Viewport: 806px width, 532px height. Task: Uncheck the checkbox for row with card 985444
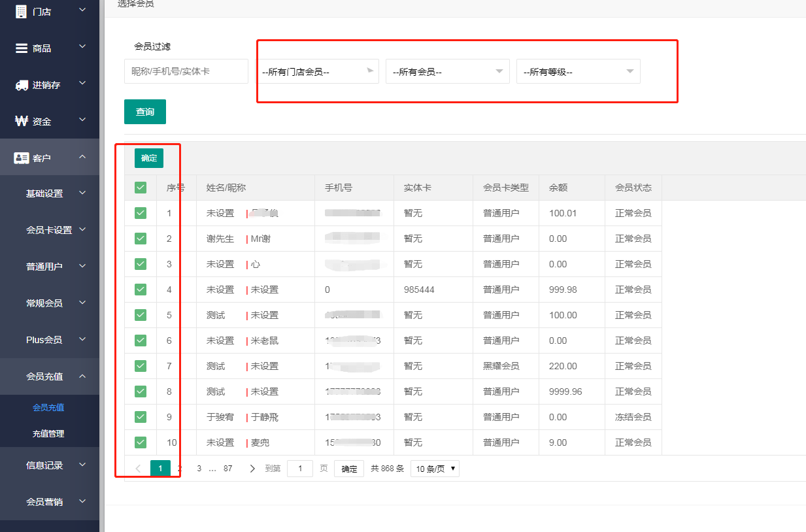[141, 290]
